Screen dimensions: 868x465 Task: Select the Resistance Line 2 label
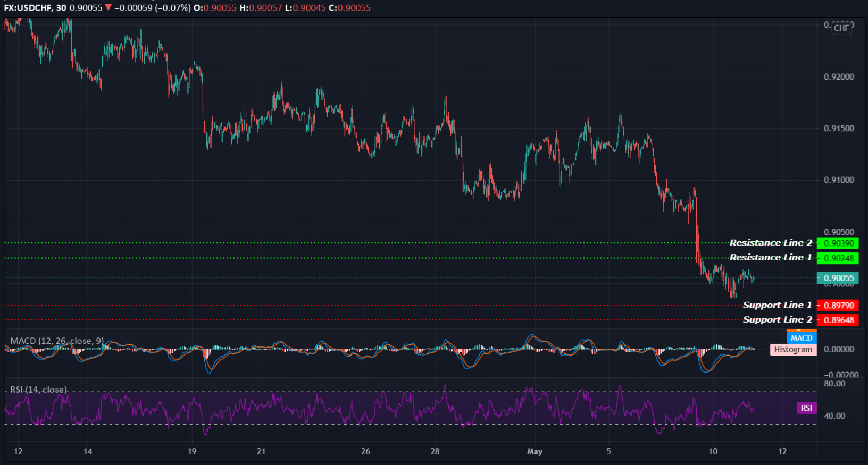771,243
